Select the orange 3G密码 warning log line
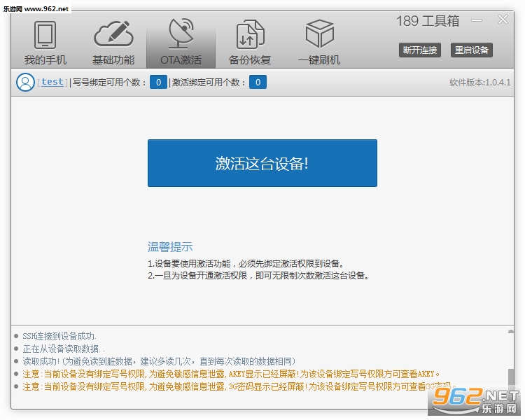 pos(239,386)
